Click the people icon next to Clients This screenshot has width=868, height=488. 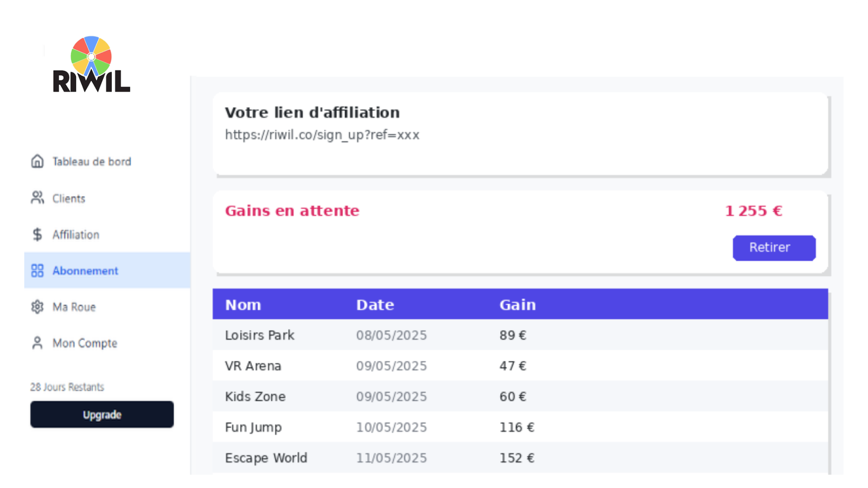click(37, 198)
